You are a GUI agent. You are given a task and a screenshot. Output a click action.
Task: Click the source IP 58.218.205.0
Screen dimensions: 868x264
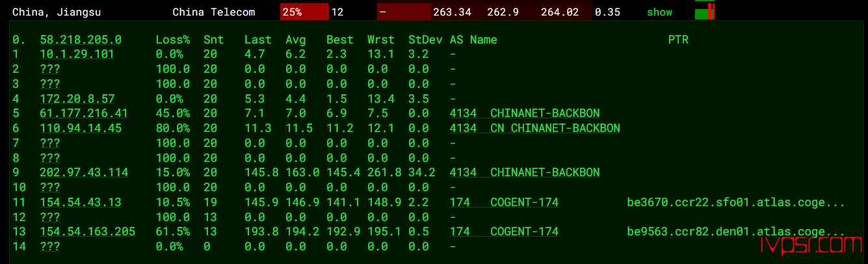coord(81,40)
